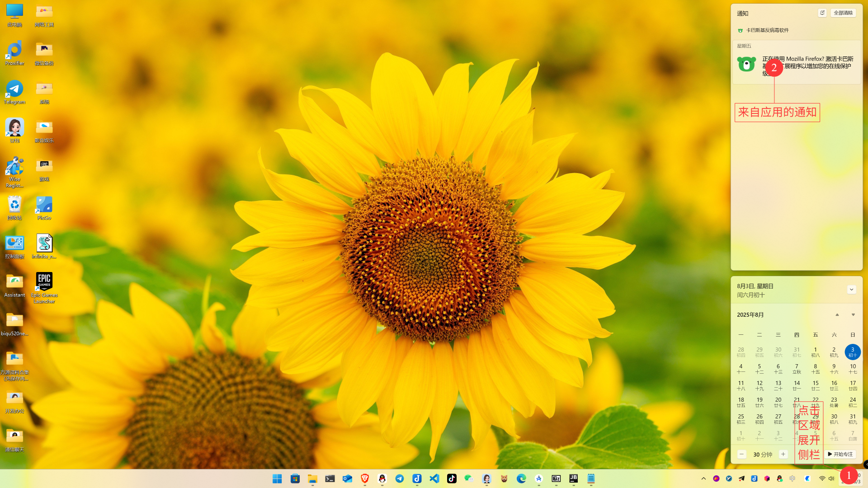
Task: Select August 23 处暑 in the calendar
Action: tap(834, 402)
